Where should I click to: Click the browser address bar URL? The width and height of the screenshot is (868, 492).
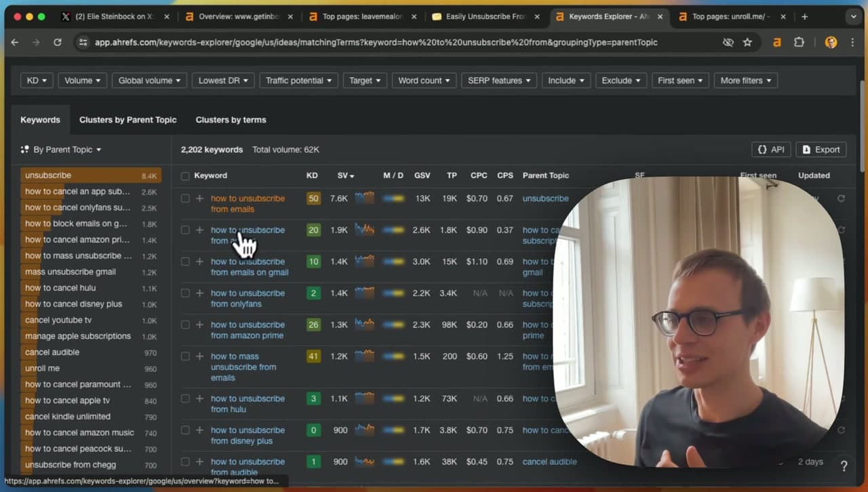376,42
